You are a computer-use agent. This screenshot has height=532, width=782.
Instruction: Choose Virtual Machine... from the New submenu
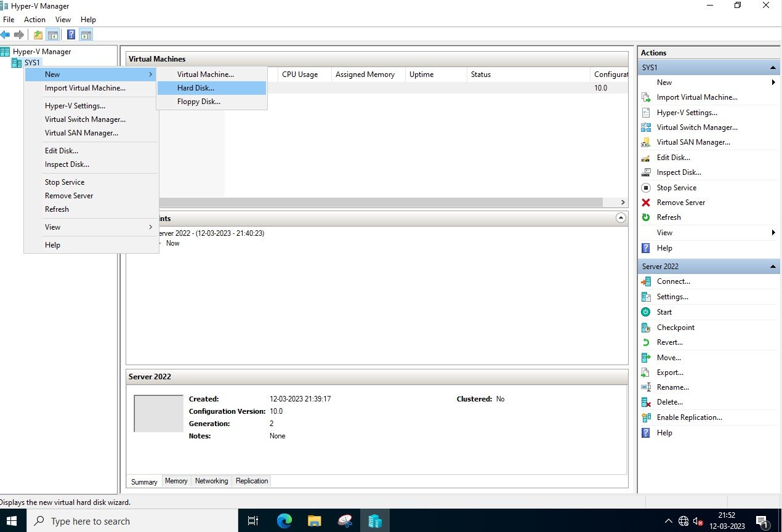pyautogui.click(x=212, y=75)
